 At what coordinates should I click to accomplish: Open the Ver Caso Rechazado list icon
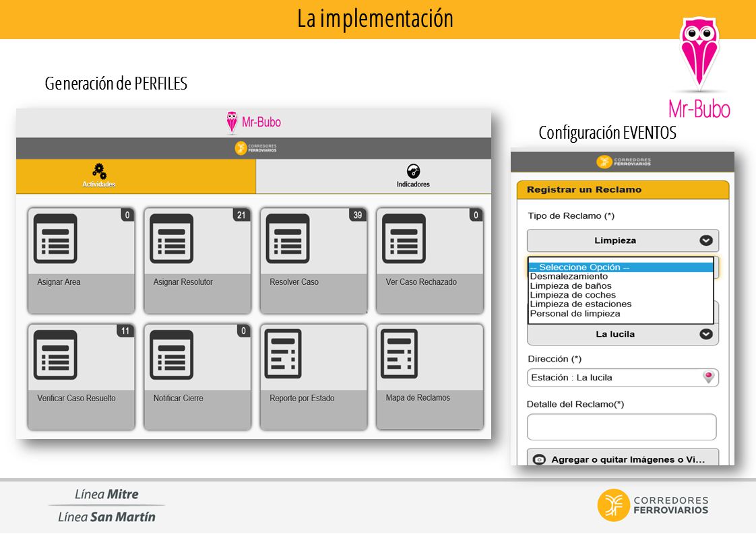point(404,238)
